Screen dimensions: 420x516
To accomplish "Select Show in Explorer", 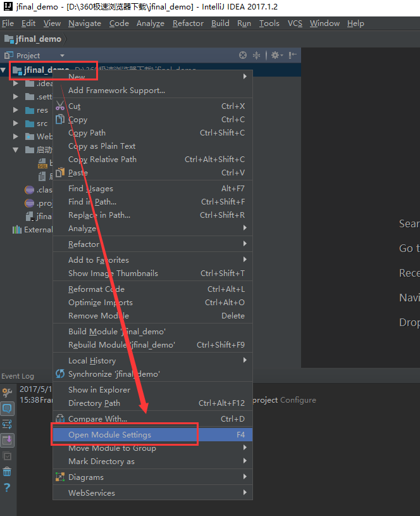I will point(152,389).
